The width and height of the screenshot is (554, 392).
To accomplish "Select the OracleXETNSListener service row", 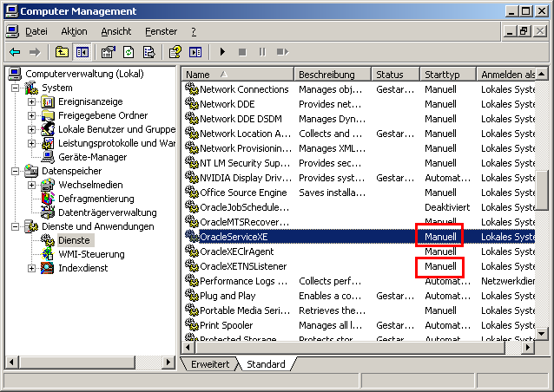I will 359,266.
